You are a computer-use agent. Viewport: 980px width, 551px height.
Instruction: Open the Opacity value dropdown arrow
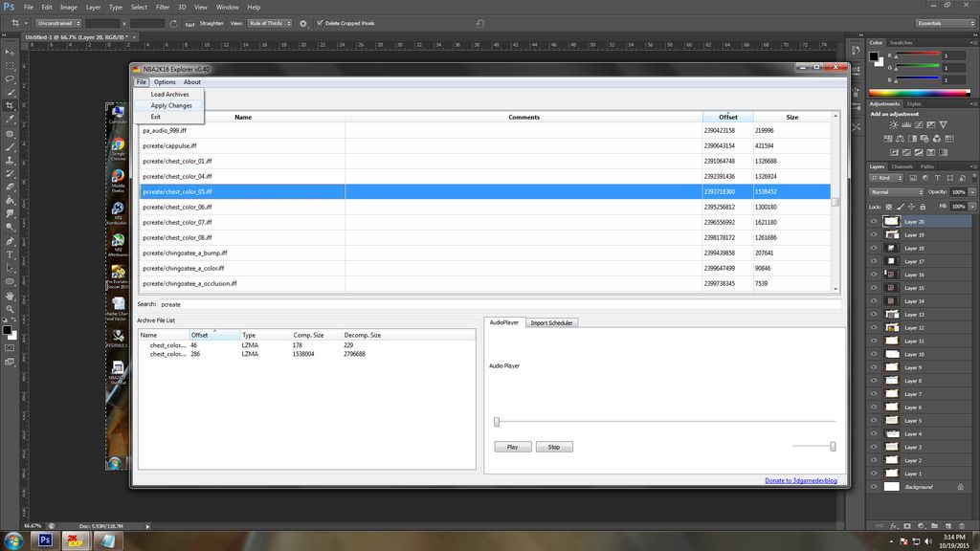972,191
